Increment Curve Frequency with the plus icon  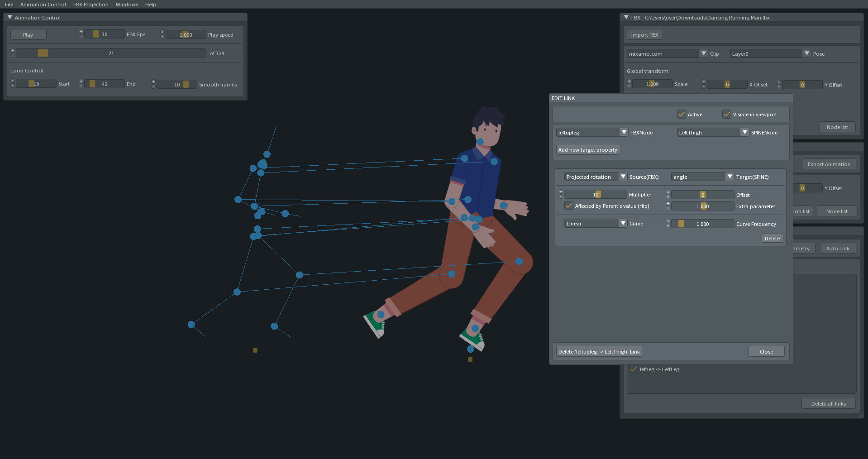point(668,221)
